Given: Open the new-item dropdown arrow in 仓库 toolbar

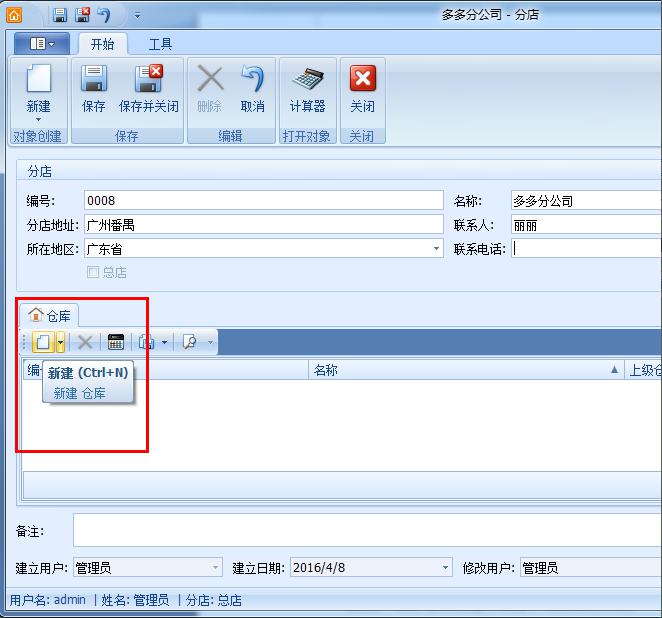Looking at the screenshot, I should (x=60, y=342).
